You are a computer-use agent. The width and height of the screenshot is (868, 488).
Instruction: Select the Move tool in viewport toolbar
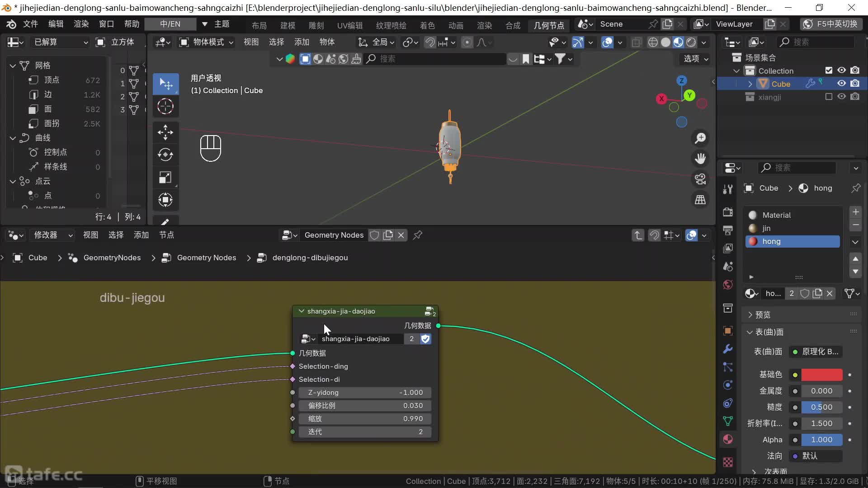point(165,132)
